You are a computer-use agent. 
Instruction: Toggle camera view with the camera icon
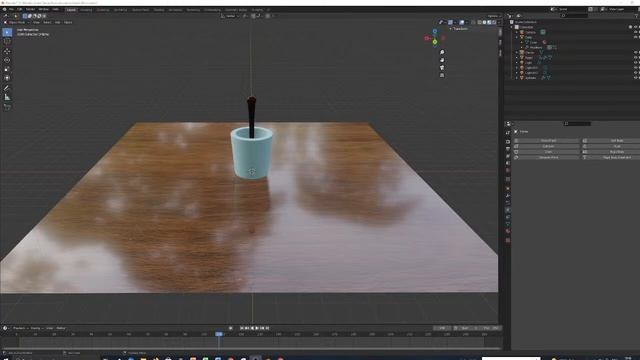coord(442,68)
